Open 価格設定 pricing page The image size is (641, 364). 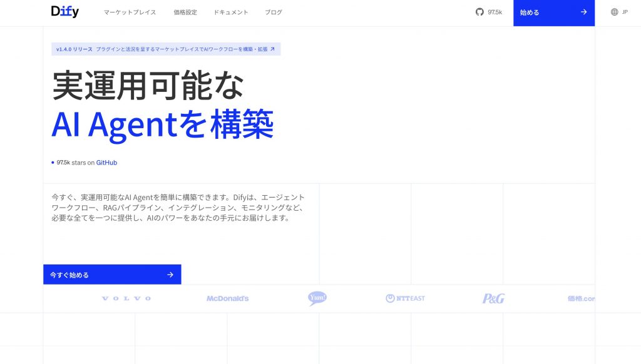point(185,13)
